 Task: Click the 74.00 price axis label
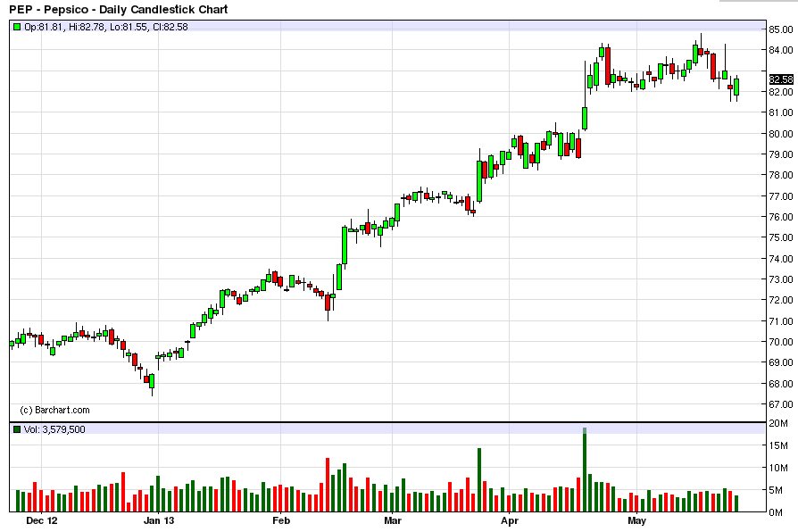click(781, 259)
